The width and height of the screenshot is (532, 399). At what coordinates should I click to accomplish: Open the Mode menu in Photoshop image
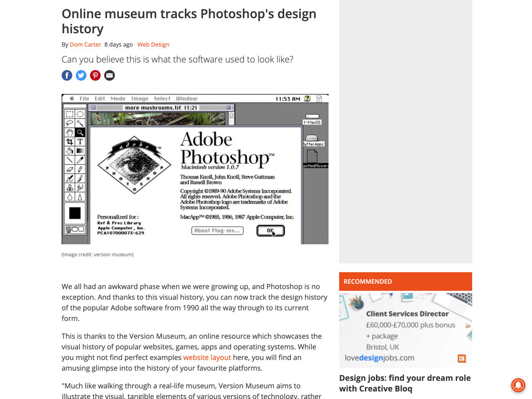coord(118,98)
